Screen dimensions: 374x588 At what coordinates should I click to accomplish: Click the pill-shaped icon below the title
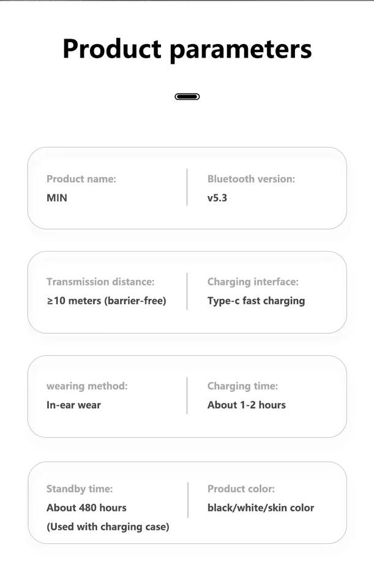(x=187, y=97)
